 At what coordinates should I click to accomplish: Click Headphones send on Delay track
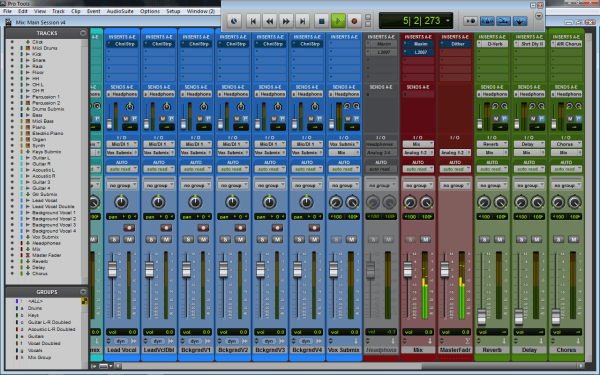pyautogui.click(x=529, y=94)
